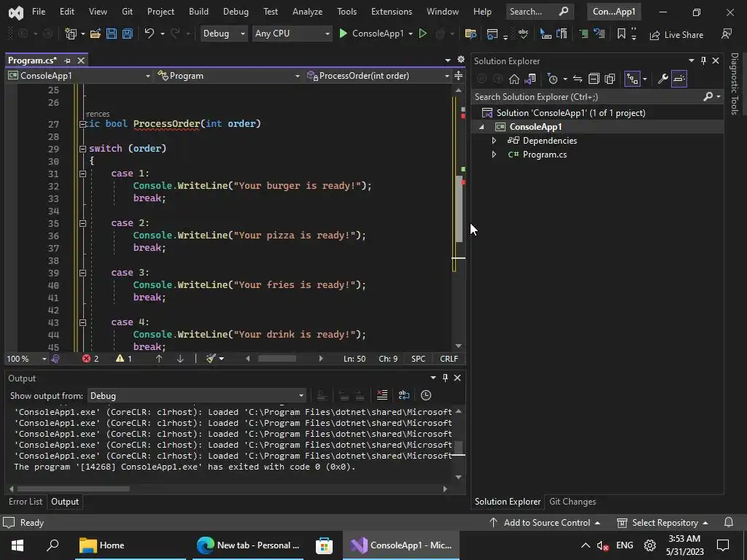Toggle file nesting view in Solution Explorer
The image size is (747, 560).
tap(632, 79)
